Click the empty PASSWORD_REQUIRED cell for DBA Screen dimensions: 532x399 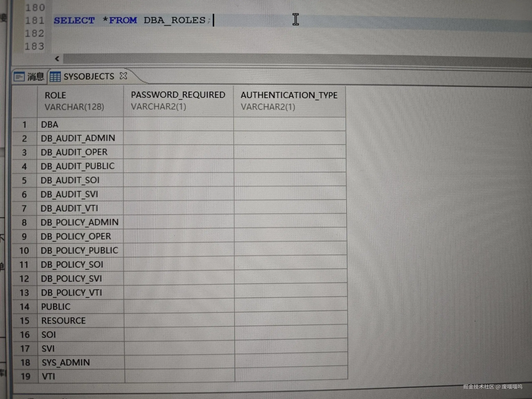point(178,124)
